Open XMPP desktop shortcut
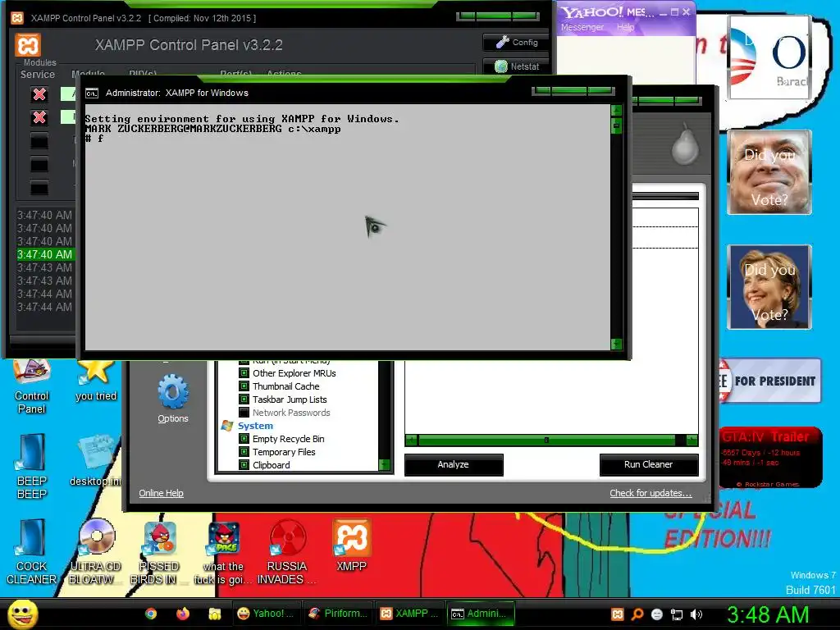This screenshot has width=840, height=630. [351, 545]
